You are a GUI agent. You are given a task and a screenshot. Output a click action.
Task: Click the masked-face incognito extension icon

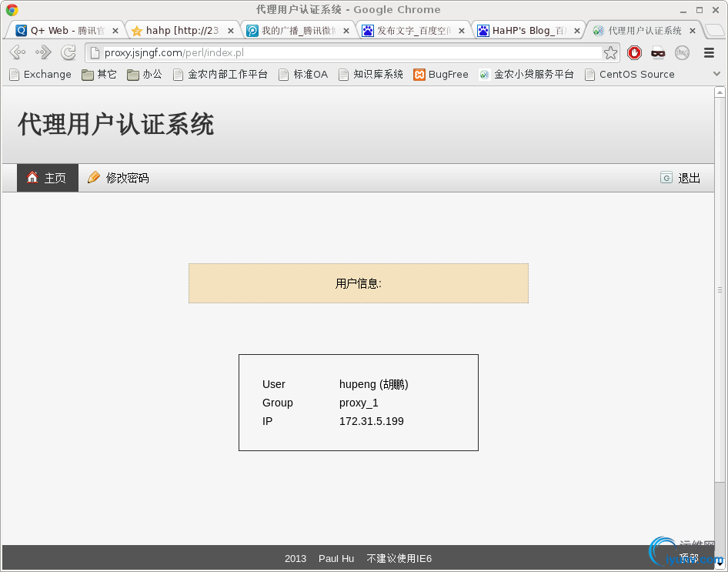[658, 53]
